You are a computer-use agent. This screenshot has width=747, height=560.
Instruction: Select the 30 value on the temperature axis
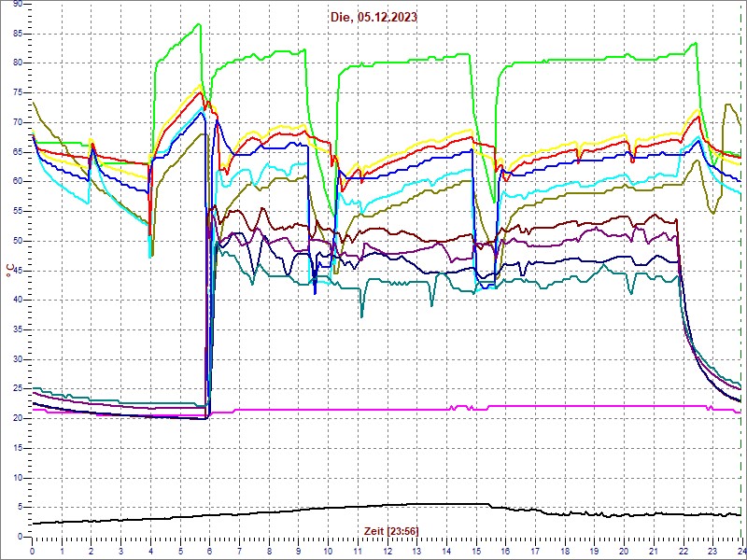pos(17,359)
